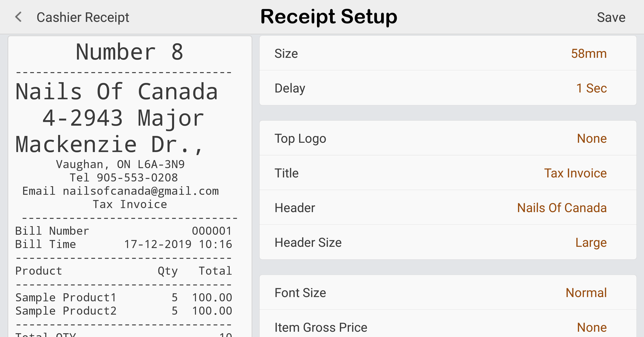Viewport: 644px width, 337px height.
Task: Tap the back arrow icon
Action: pyautogui.click(x=18, y=17)
